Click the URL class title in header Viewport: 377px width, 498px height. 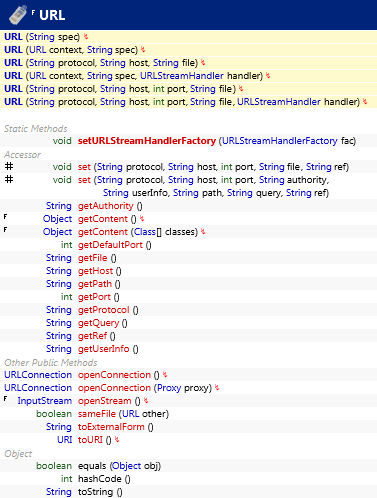pyautogui.click(x=52, y=15)
